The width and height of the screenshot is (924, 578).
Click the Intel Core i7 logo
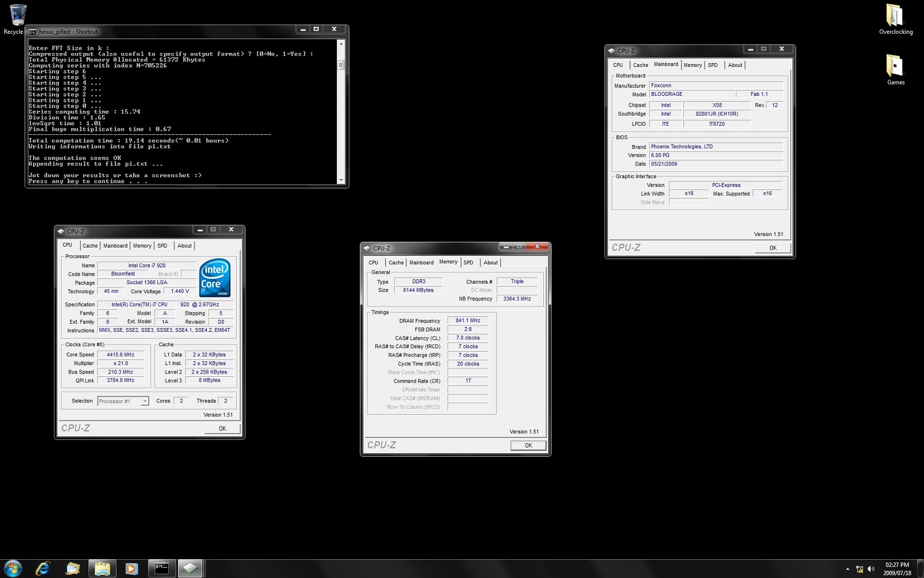tap(215, 278)
